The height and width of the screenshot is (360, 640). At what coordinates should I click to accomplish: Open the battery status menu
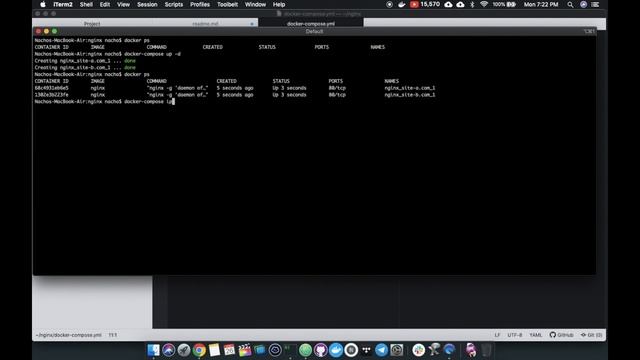pos(504,4)
